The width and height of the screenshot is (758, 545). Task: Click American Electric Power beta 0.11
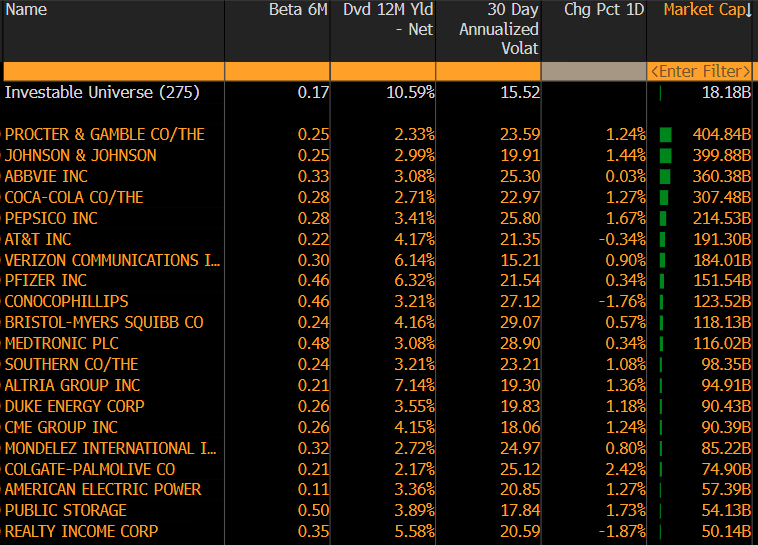(313, 489)
